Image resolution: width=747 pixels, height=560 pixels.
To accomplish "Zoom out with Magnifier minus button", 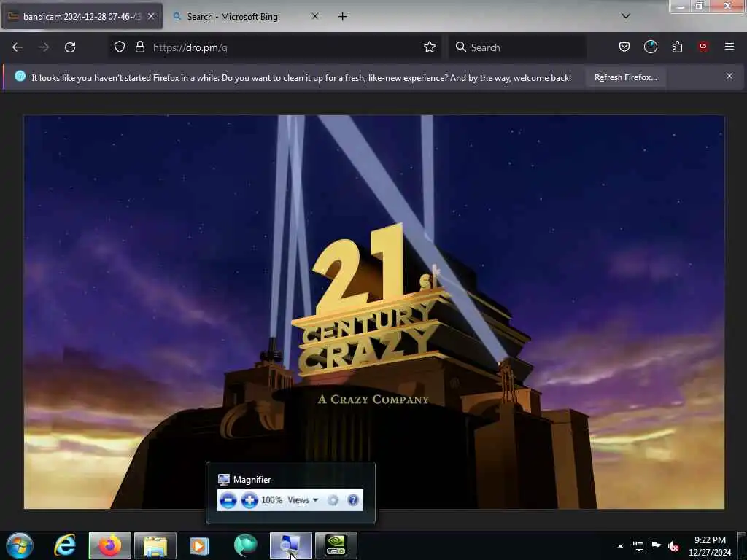I will [228, 500].
